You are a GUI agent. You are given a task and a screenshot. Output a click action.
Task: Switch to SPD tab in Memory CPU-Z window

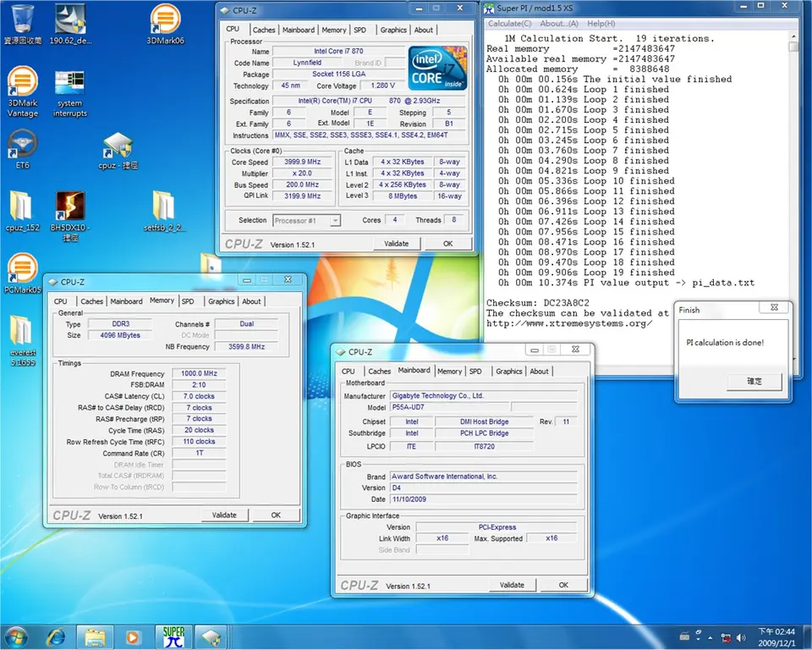pyautogui.click(x=188, y=301)
